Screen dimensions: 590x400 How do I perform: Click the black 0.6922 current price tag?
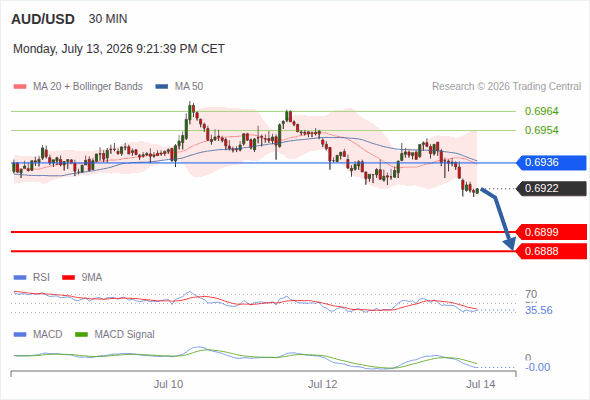click(x=551, y=188)
